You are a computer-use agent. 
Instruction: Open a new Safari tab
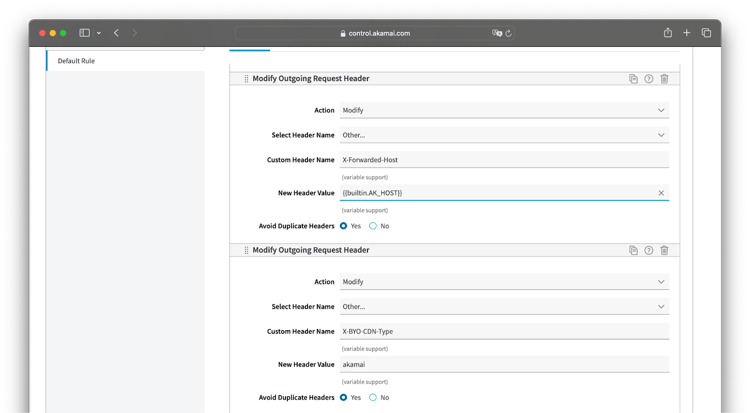point(686,33)
